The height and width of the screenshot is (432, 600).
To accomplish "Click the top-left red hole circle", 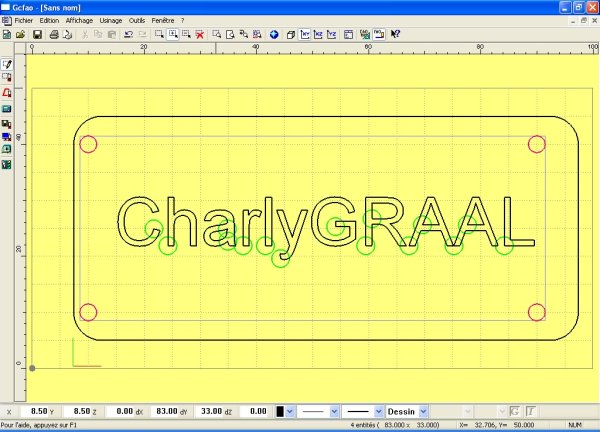I will pos(88,144).
